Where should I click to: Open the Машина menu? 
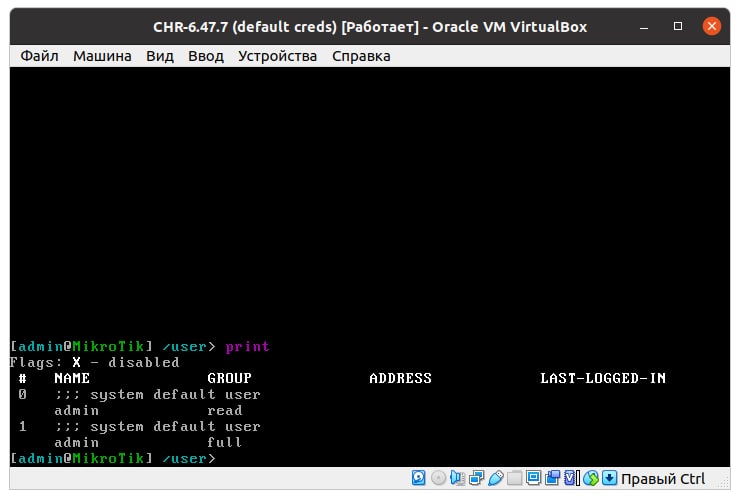click(102, 56)
